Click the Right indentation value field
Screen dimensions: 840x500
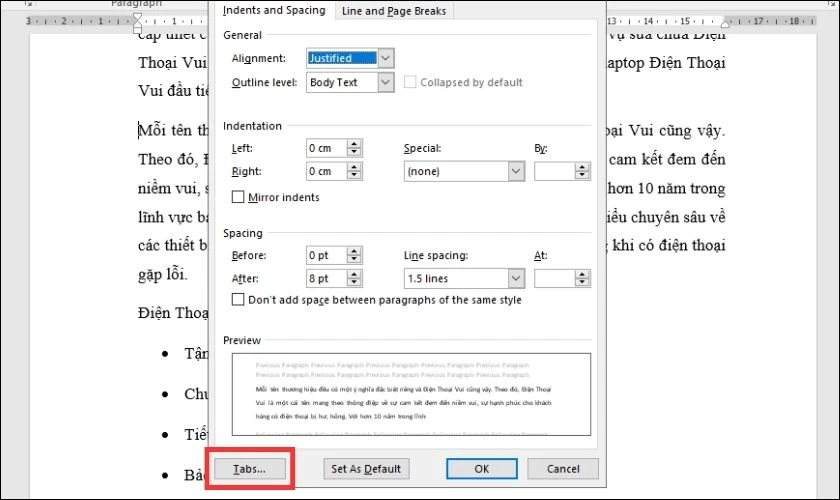point(327,171)
